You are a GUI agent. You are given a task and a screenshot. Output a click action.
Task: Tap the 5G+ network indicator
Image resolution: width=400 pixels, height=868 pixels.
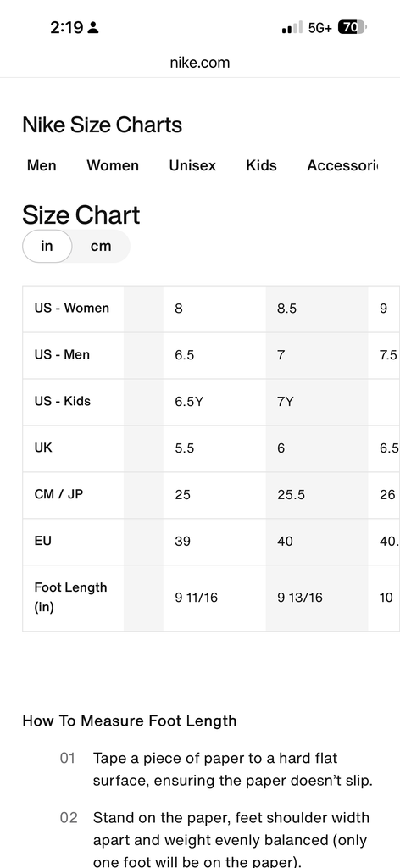(x=319, y=28)
